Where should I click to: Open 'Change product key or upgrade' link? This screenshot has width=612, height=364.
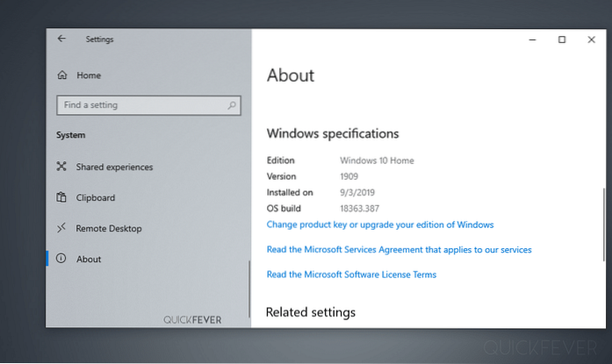pos(379,225)
